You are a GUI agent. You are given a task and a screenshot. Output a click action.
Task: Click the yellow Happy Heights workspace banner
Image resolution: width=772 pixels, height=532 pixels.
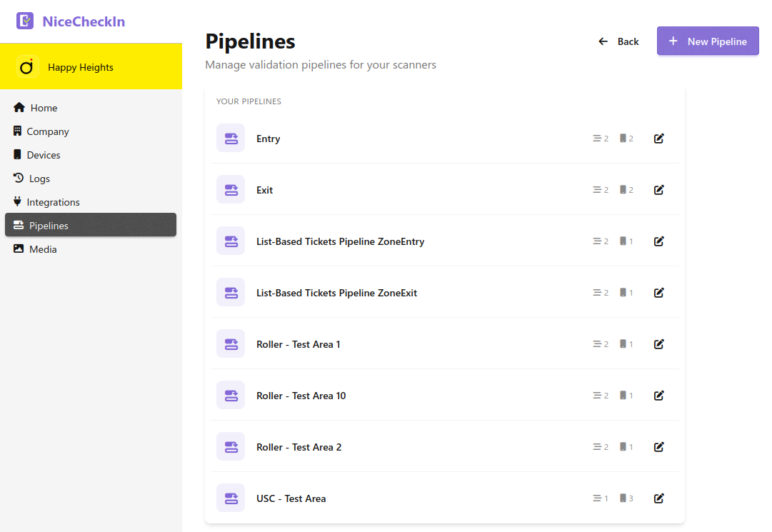(91, 66)
